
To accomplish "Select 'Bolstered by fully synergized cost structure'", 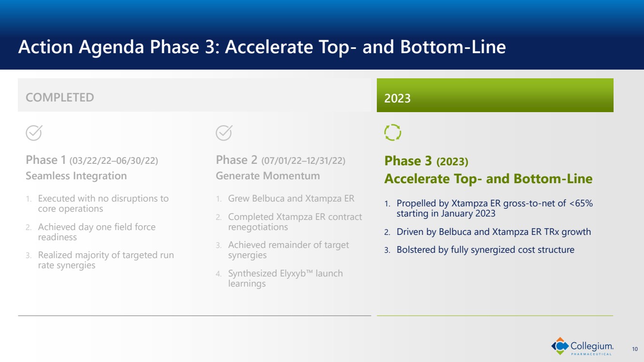I will point(485,250).
